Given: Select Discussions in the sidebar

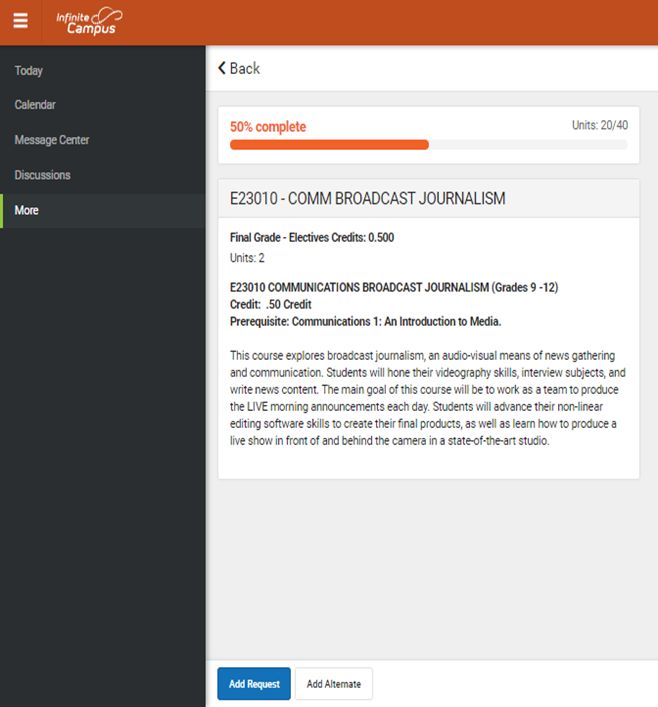Looking at the screenshot, I should pos(42,175).
